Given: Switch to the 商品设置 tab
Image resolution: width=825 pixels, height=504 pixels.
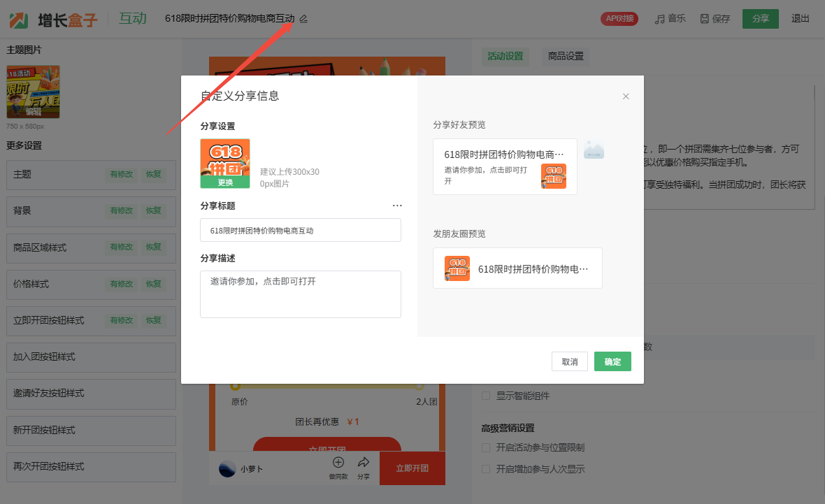Looking at the screenshot, I should (566, 56).
